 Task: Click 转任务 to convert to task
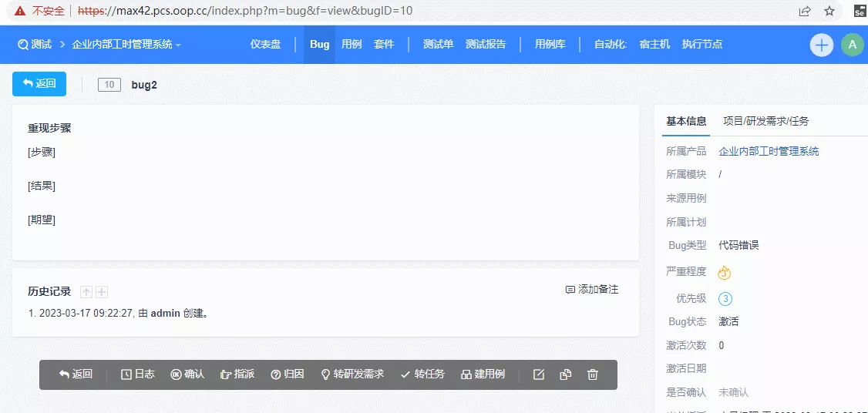422,374
